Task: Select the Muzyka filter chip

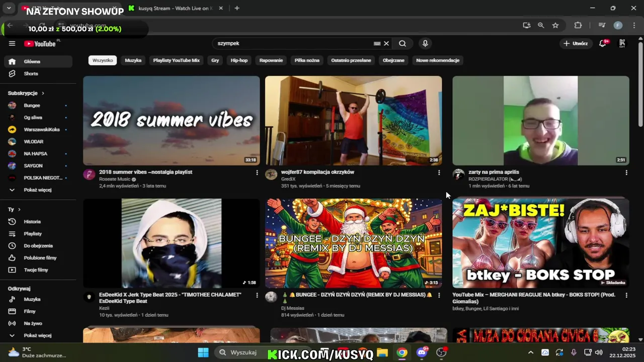Action: (x=133, y=60)
